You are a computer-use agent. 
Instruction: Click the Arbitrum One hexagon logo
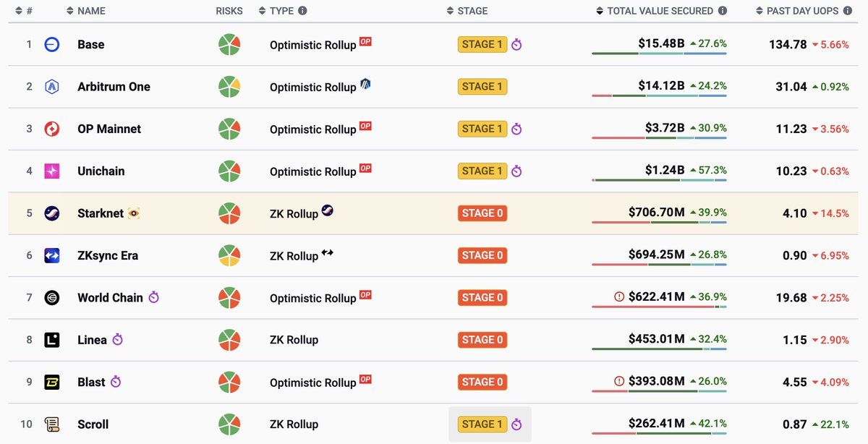[52, 87]
